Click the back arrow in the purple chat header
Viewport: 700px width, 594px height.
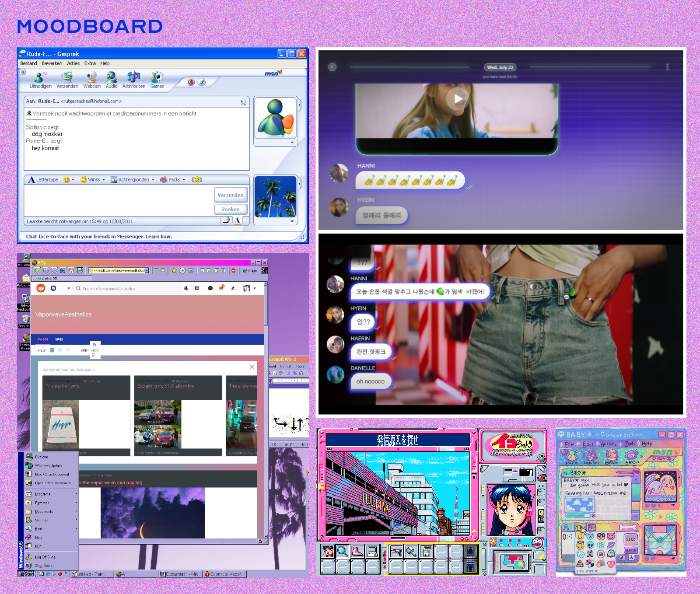(x=332, y=67)
